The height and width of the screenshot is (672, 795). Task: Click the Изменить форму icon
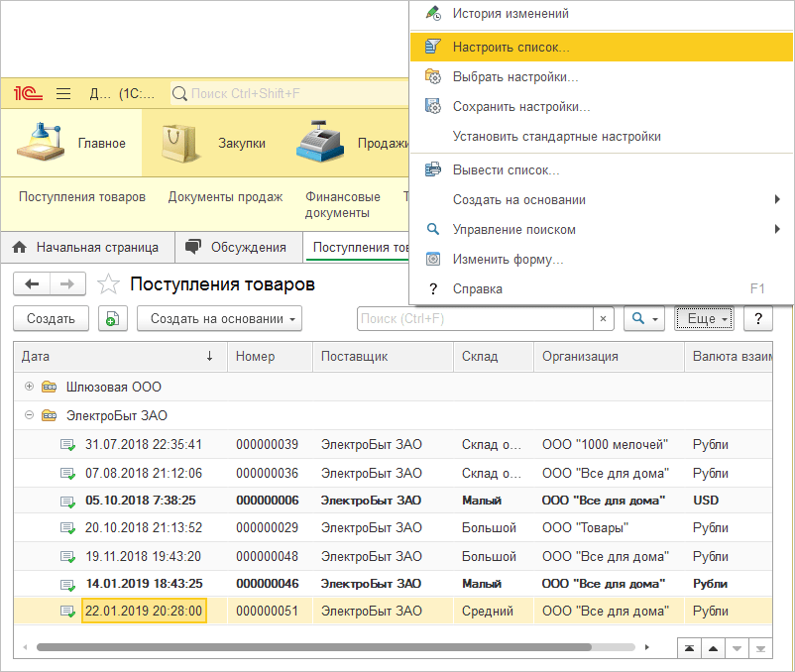point(432,259)
